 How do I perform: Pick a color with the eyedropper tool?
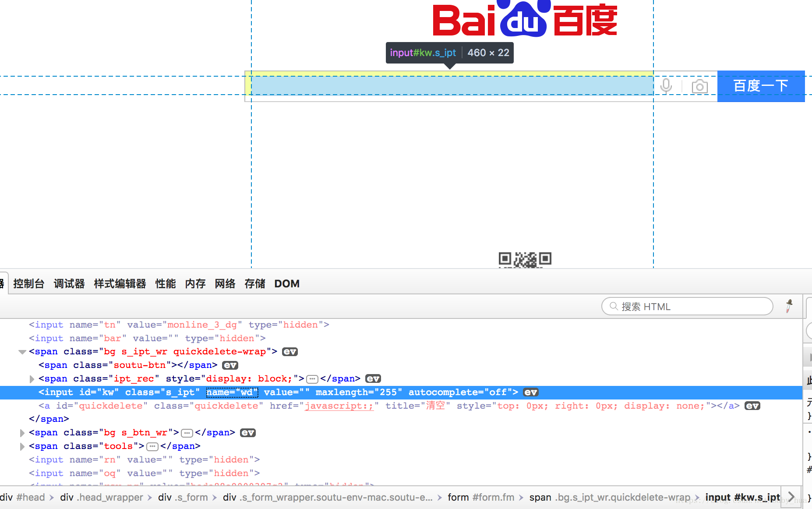pyautogui.click(x=789, y=306)
